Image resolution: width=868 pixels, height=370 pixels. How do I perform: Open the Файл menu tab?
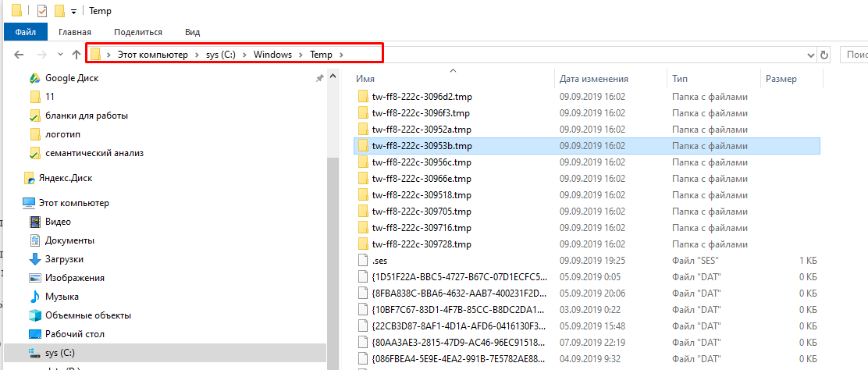(25, 32)
